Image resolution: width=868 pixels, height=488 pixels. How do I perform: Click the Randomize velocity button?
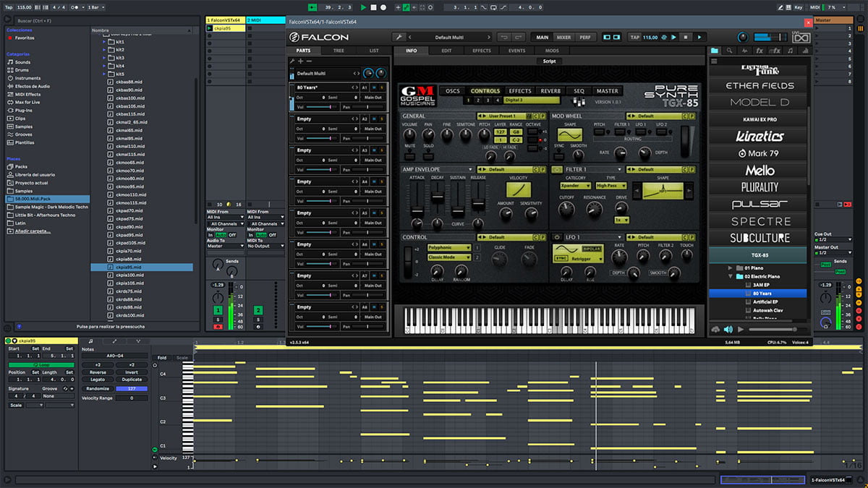pos(98,388)
